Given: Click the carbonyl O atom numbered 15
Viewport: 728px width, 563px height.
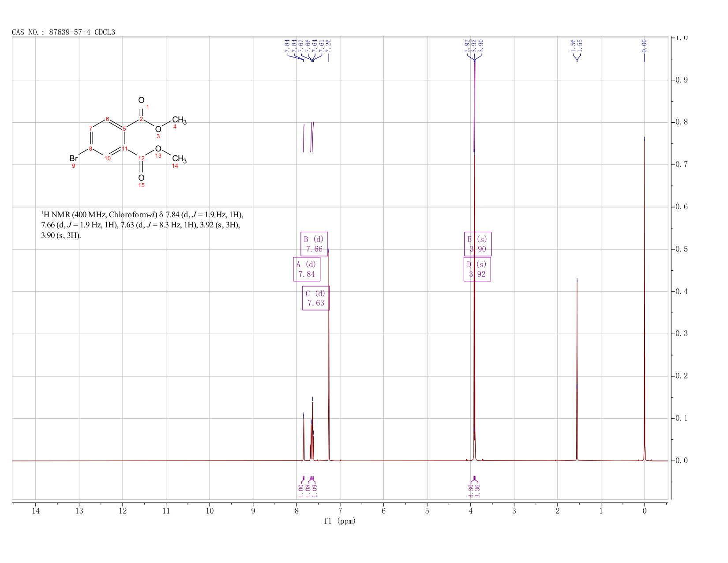Looking at the screenshot, I should point(141,178).
